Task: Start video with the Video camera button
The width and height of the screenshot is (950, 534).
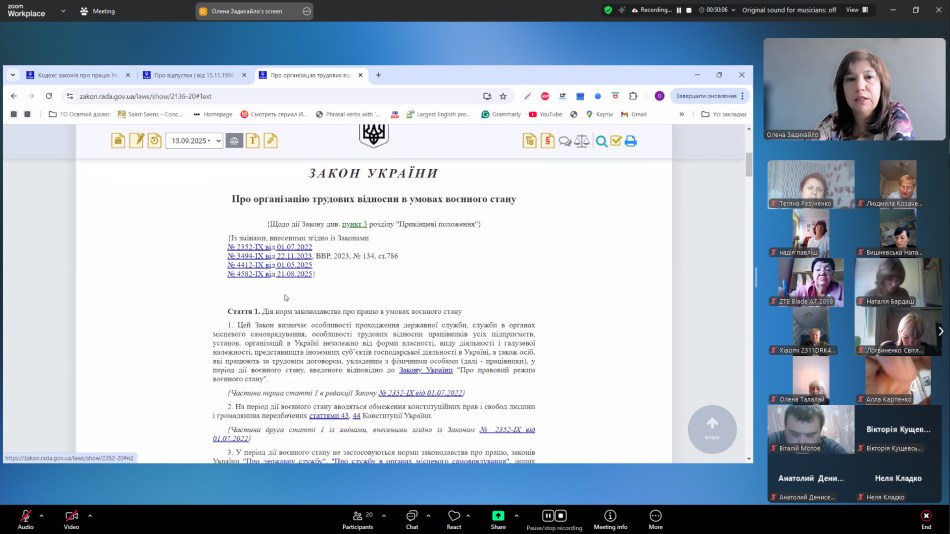Action: pos(71,516)
